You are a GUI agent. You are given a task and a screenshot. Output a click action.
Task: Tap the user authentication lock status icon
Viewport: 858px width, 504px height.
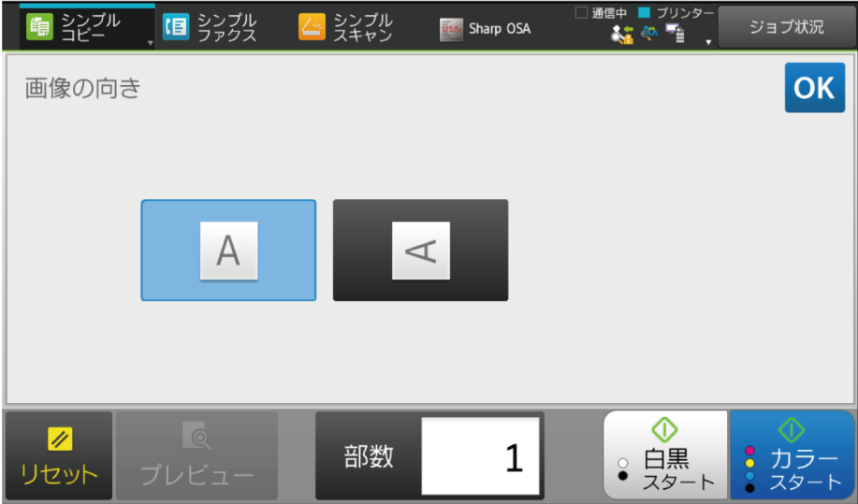click(x=622, y=35)
